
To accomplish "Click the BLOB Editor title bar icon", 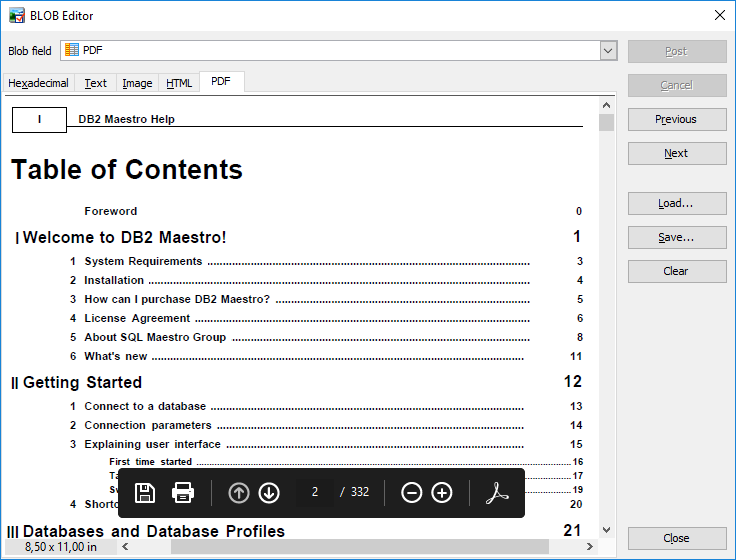I will [17, 14].
